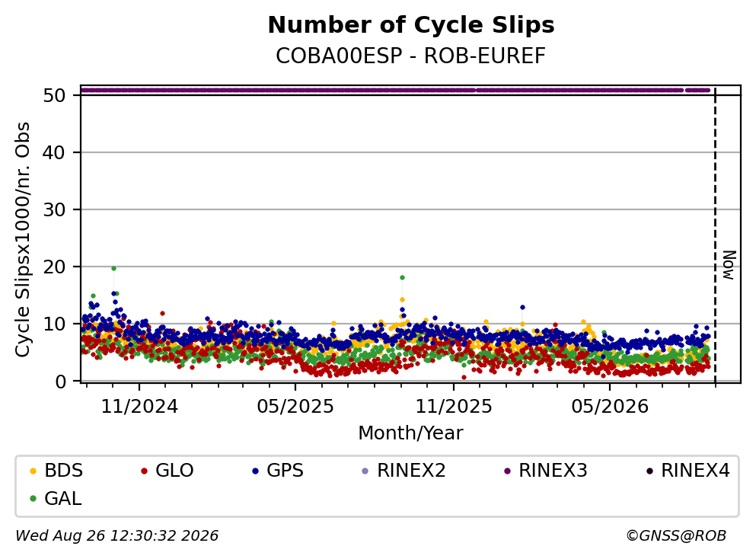Click the Month/Year x-axis title

(x=410, y=433)
